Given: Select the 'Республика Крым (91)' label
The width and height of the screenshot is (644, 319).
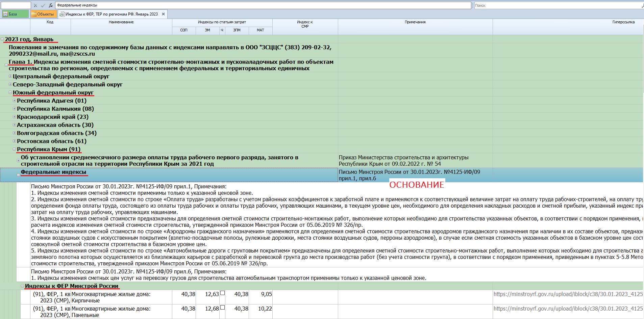Looking at the screenshot, I should pyautogui.click(x=49, y=149).
